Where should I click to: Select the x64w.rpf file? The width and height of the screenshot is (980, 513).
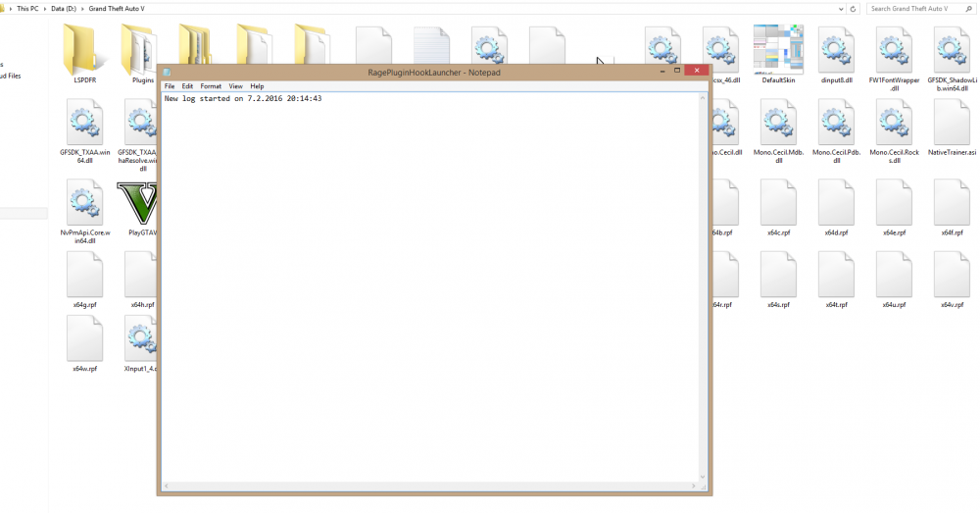84,344
